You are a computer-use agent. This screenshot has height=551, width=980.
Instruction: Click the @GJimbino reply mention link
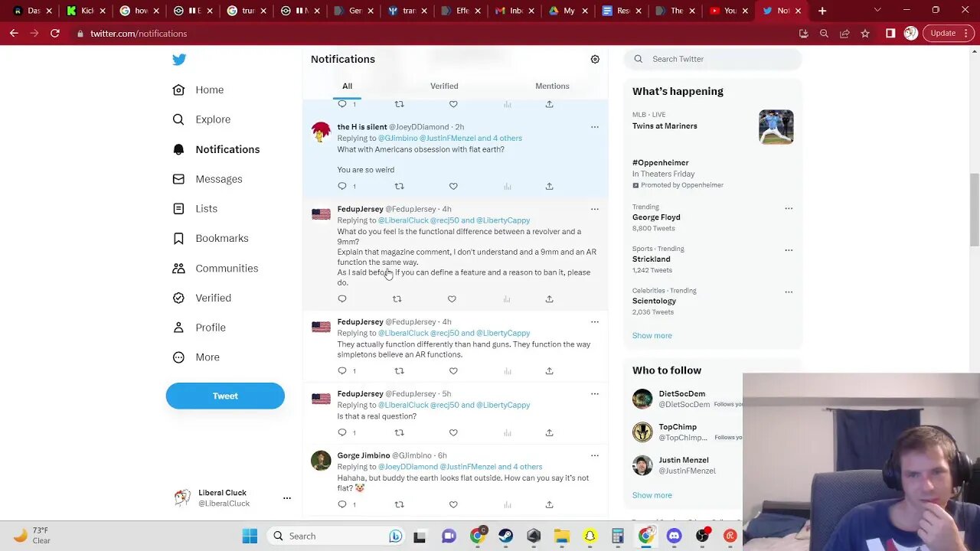pyautogui.click(x=398, y=139)
